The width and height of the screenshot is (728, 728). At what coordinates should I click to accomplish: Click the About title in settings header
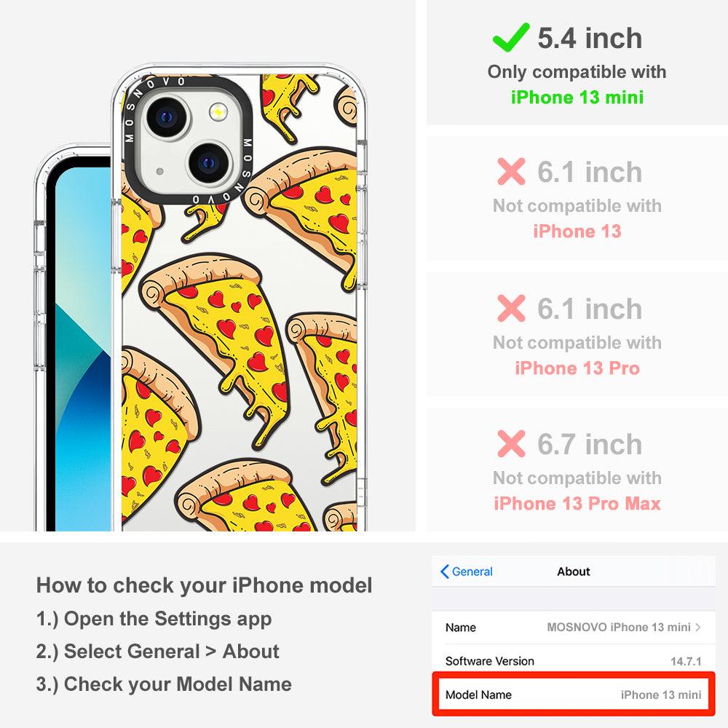pyautogui.click(x=574, y=571)
